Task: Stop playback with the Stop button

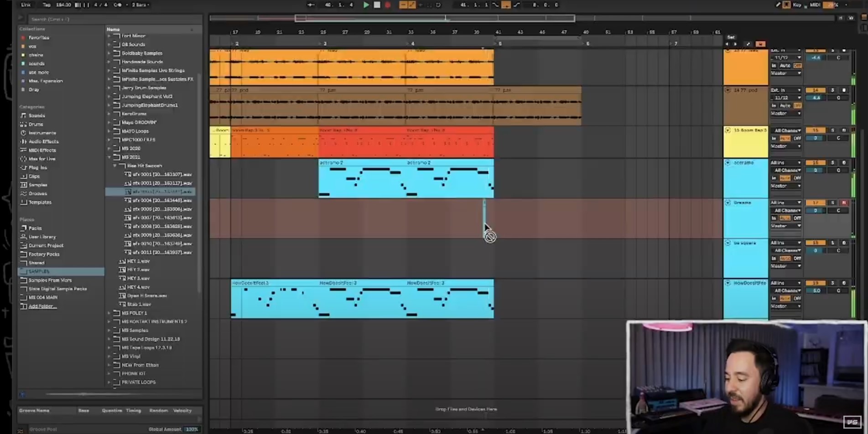Action: pos(377,5)
